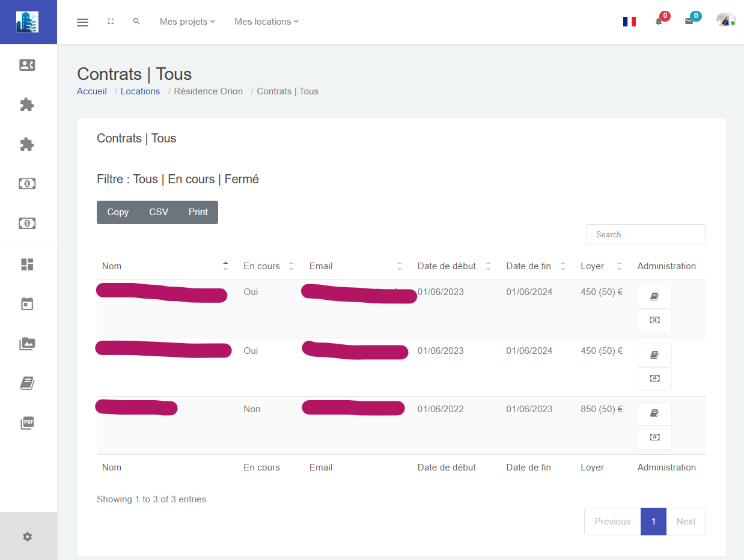Open the notifications bell
The image size is (744, 560).
coord(659,22)
